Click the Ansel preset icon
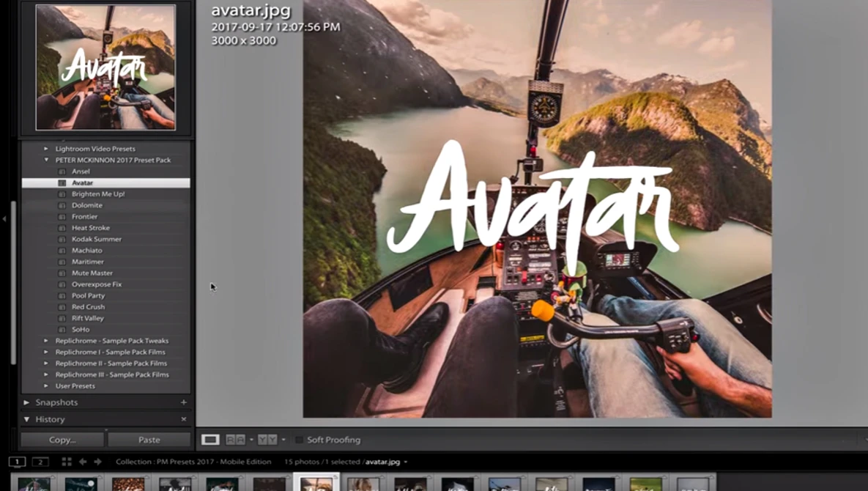868x491 pixels. point(62,171)
